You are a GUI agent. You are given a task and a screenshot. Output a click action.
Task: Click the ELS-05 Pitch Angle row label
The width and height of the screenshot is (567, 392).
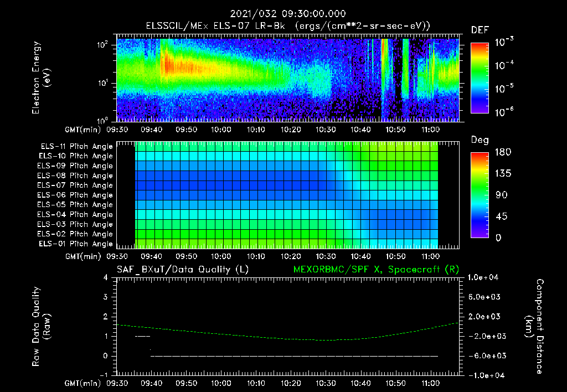click(x=75, y=205)
